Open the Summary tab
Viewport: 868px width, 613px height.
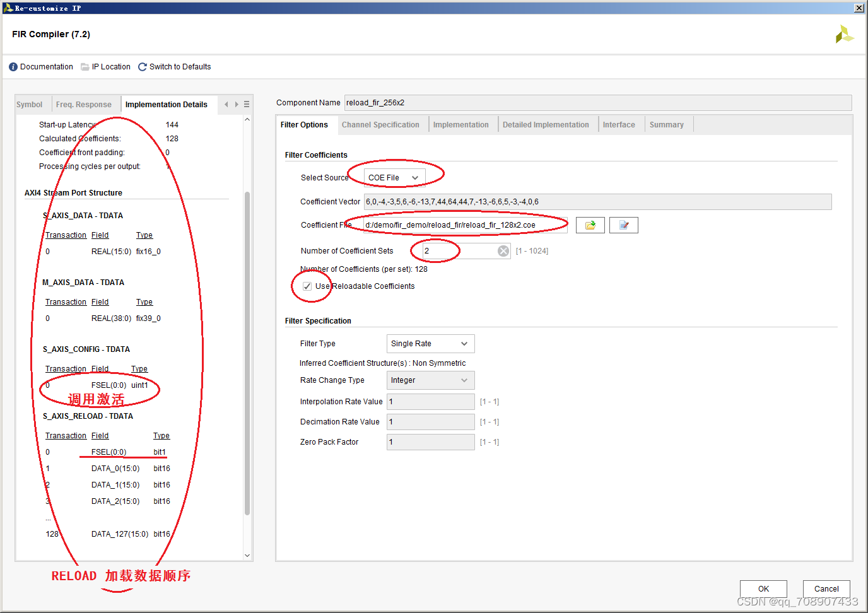[667, 125]
